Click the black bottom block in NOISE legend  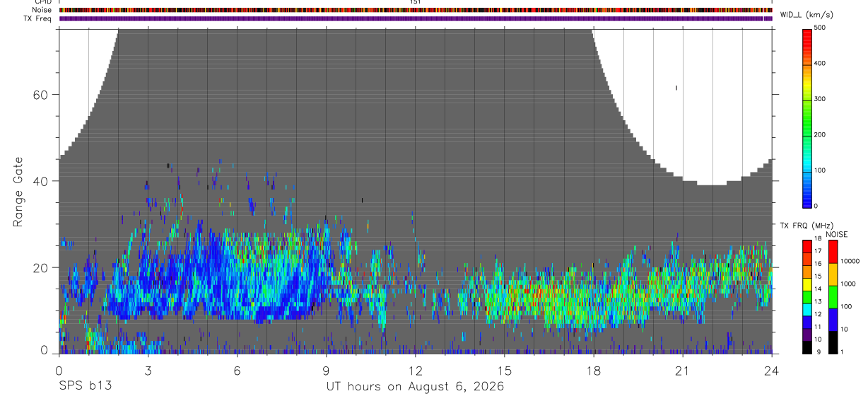[x=833, y=342]
